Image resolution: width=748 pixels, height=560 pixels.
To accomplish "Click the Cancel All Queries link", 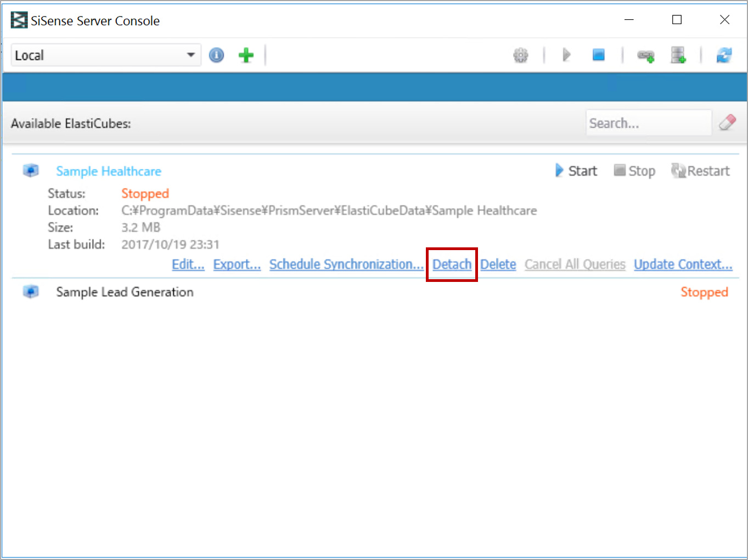I will pyautogui.click(x=575, y=264).
